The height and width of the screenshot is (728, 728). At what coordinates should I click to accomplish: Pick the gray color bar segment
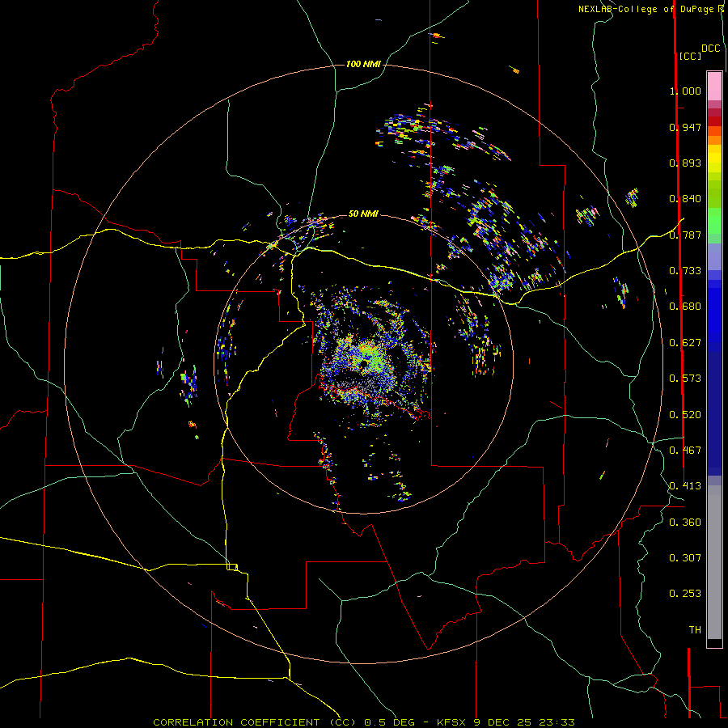(714, 562)
